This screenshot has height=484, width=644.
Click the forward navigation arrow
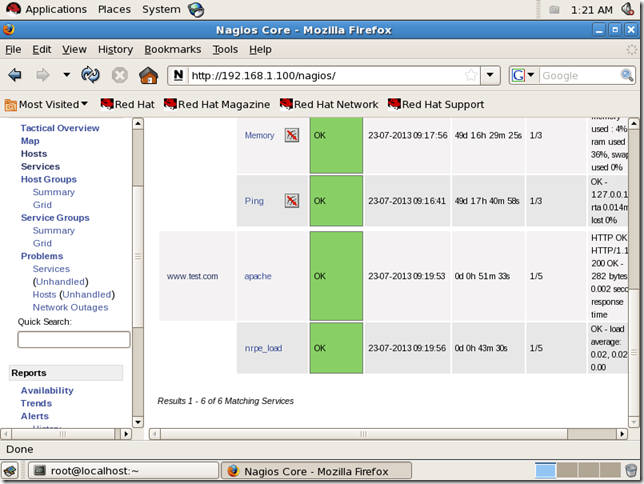pos(42,75)
